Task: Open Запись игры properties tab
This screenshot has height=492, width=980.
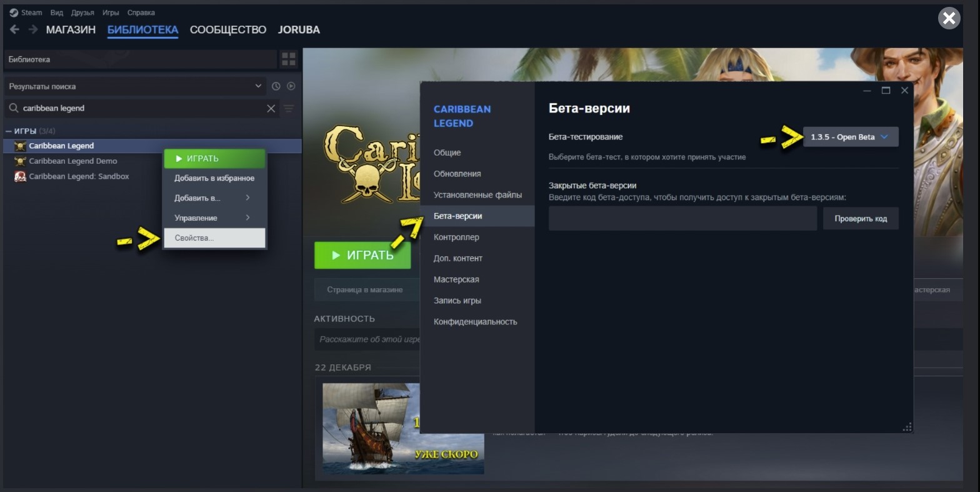Action: coord(477,301)
